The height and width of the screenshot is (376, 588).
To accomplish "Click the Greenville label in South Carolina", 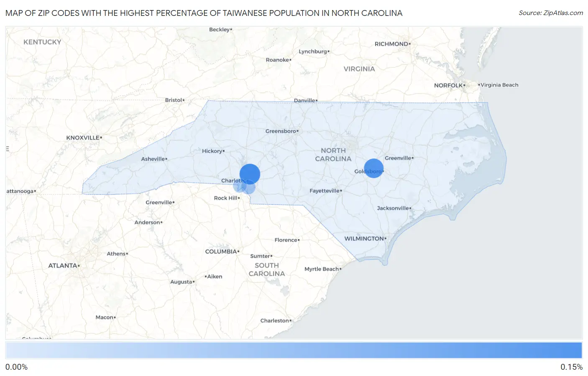I will pos(159,202).
